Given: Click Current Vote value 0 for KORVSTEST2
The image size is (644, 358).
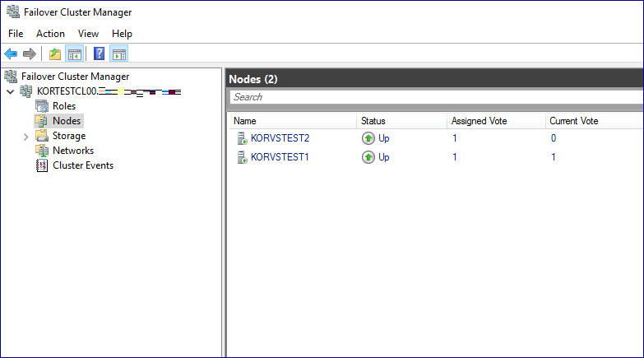Looking at the screenshot, I should tap(554, 138).
